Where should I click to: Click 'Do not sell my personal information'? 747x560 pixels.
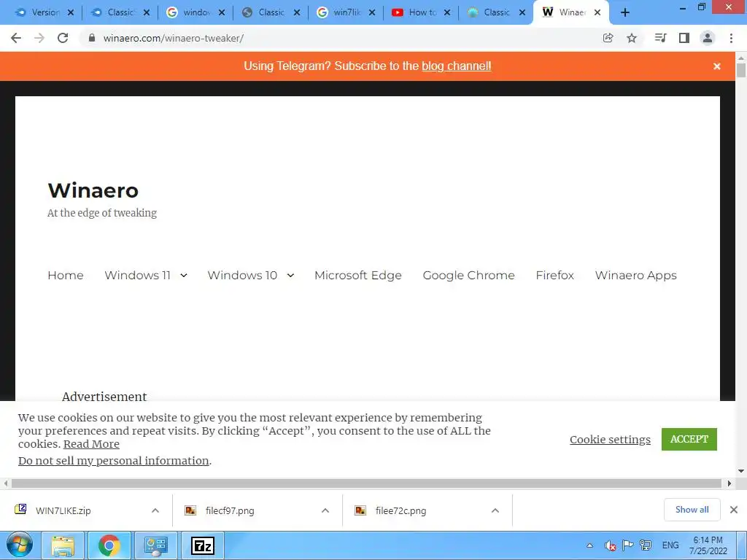click(113, 461)
